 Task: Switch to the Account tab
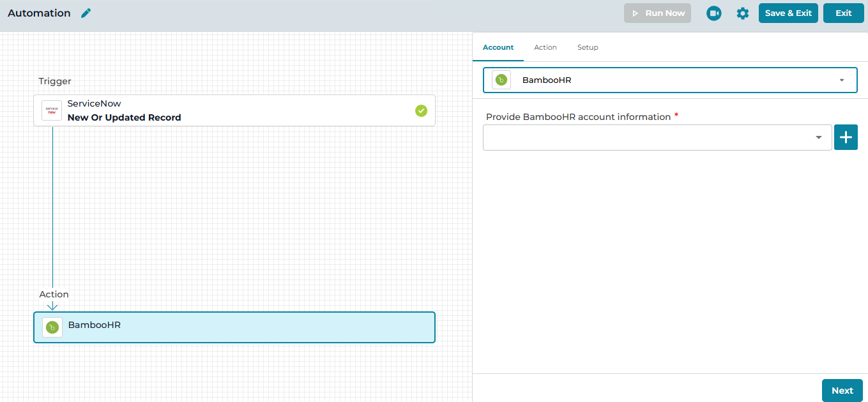point(498,47)
